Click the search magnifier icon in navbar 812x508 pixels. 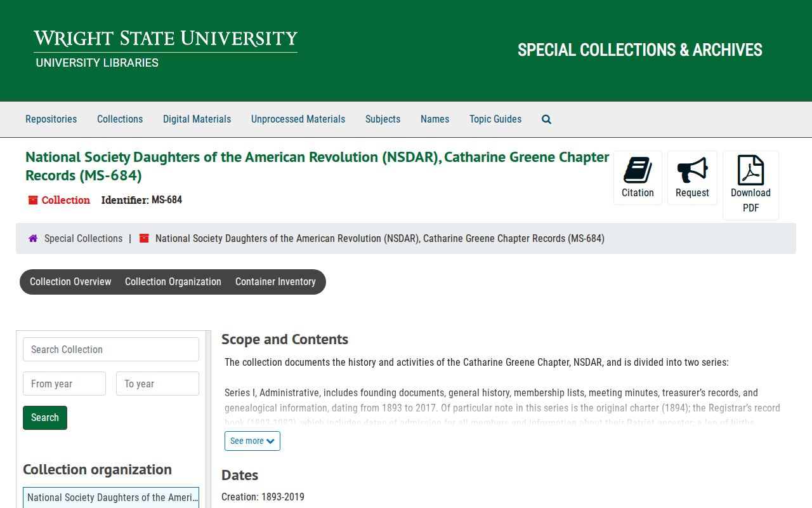[x=546, y=119]
